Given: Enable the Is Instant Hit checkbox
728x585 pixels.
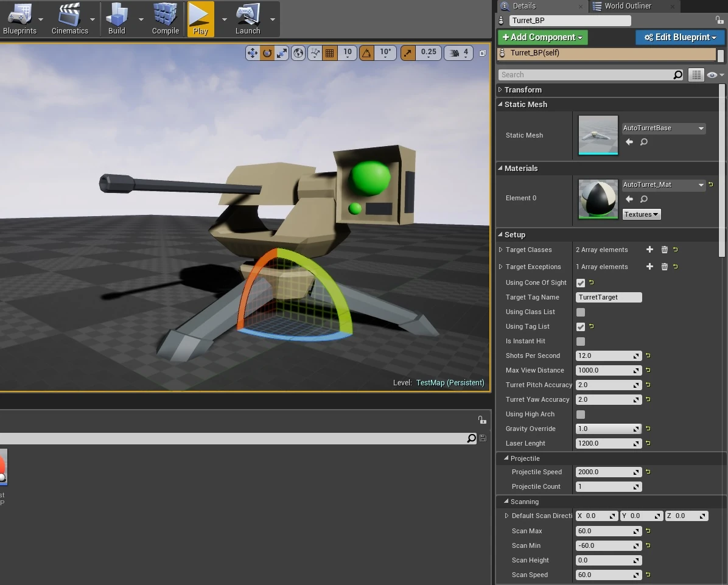Looking at the screenshot, I should (580, 341).
